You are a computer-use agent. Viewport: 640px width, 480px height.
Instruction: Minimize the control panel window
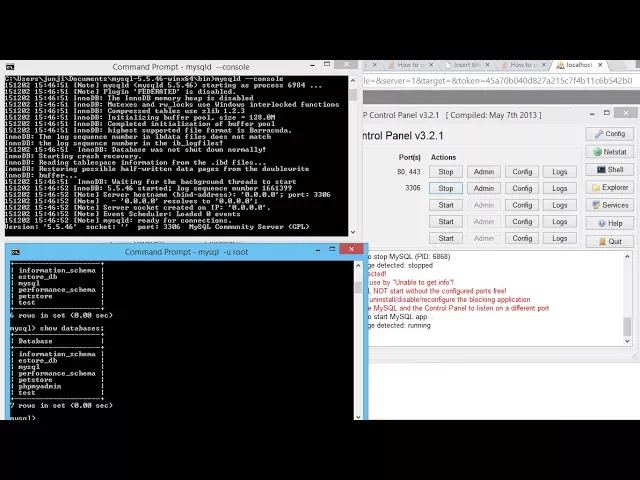click(592, 114)
